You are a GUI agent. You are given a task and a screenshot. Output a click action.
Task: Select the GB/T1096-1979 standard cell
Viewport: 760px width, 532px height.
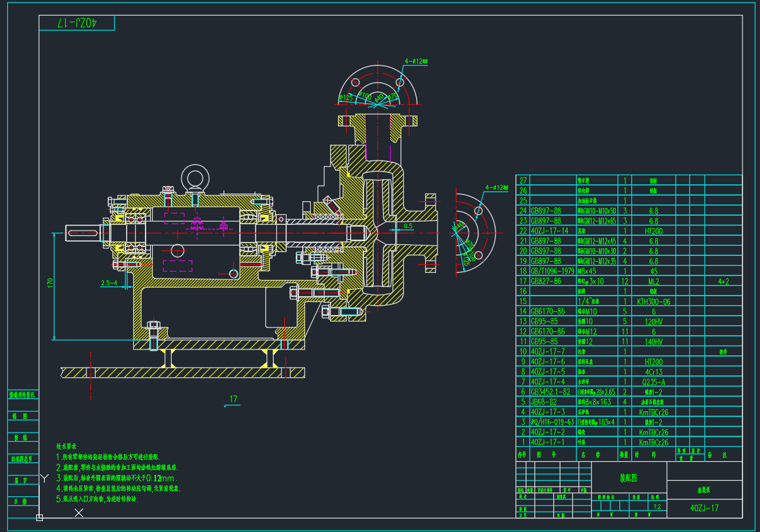click(553, 271)
